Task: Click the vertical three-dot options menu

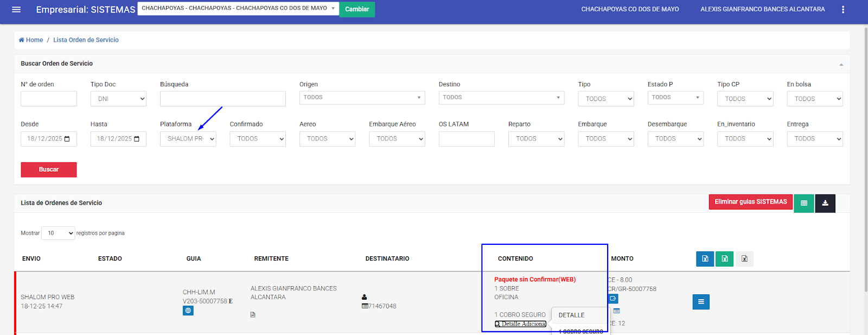Action: 843,9
